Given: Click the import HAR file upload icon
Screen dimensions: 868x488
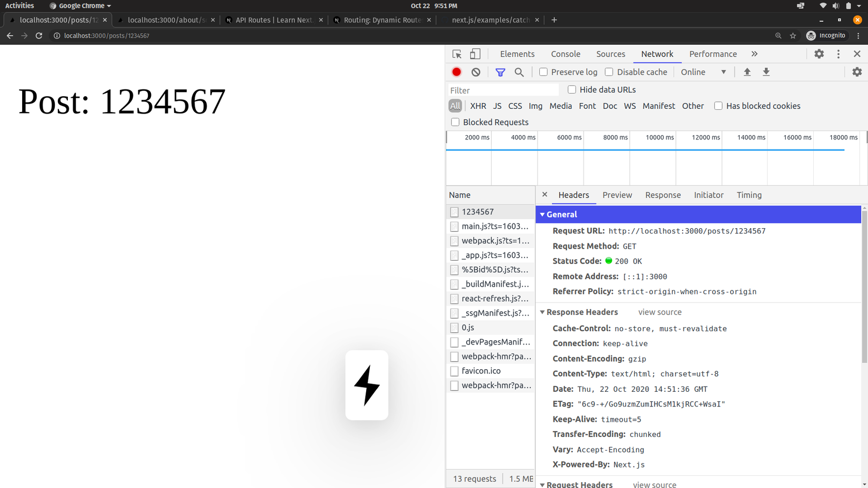Looking at the screenshot, I should [747, 72].
